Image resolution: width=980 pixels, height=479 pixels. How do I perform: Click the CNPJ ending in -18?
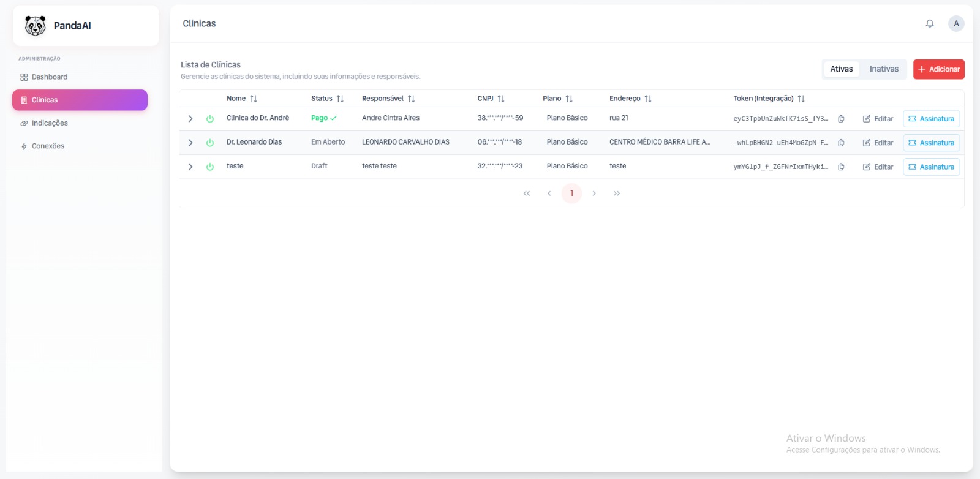click(x=500, y=142)
